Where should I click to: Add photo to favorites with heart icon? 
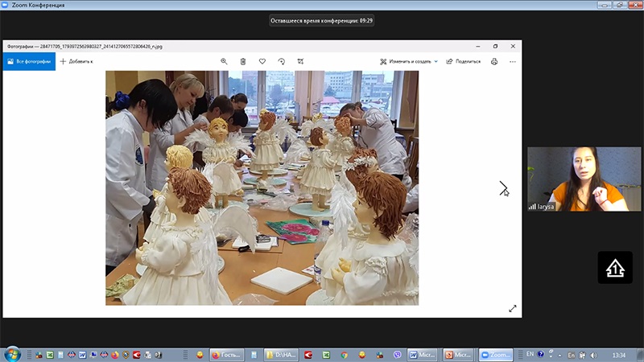click(x=262, y=61)
